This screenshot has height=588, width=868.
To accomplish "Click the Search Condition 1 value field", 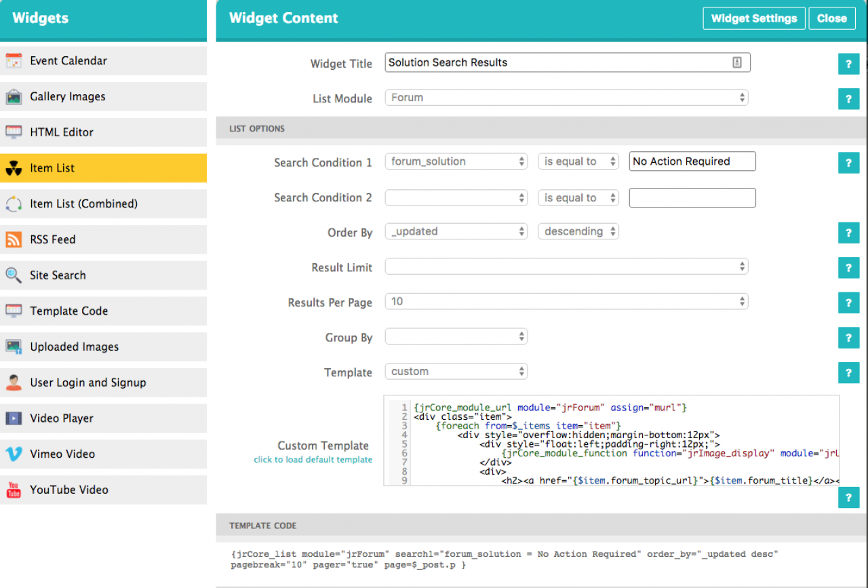I will click(x=692, y=161).
